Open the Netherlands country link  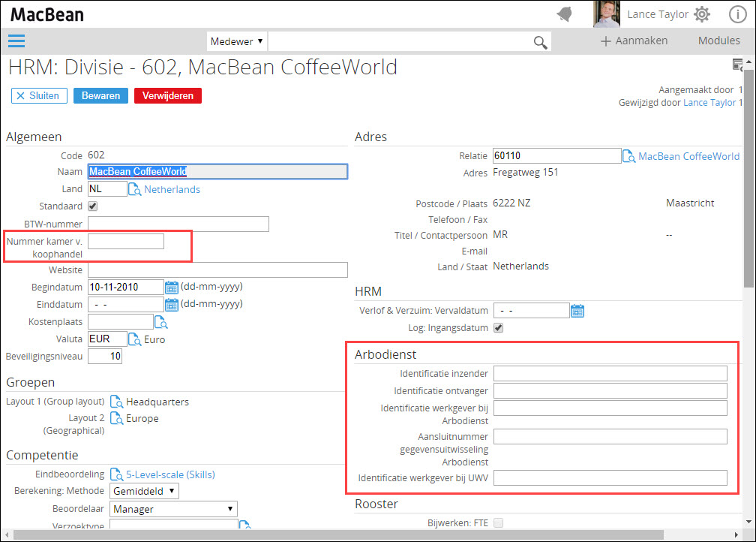tap(172, 190)
